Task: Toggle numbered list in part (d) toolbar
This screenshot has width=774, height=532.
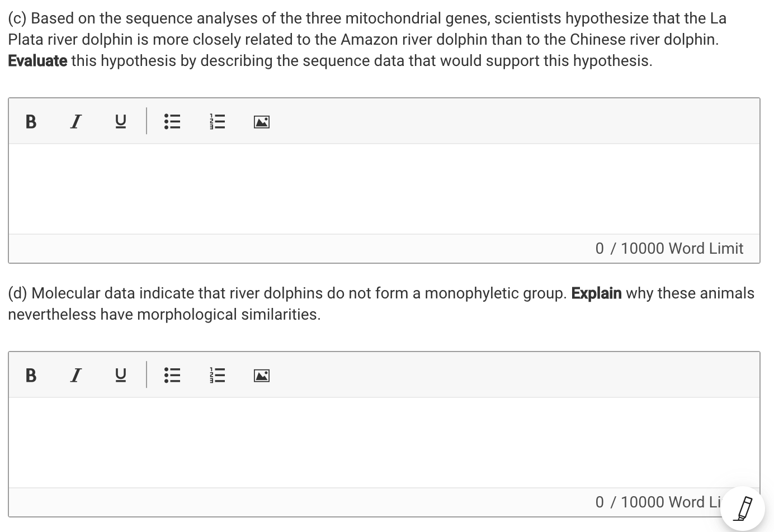Action: 217,375
